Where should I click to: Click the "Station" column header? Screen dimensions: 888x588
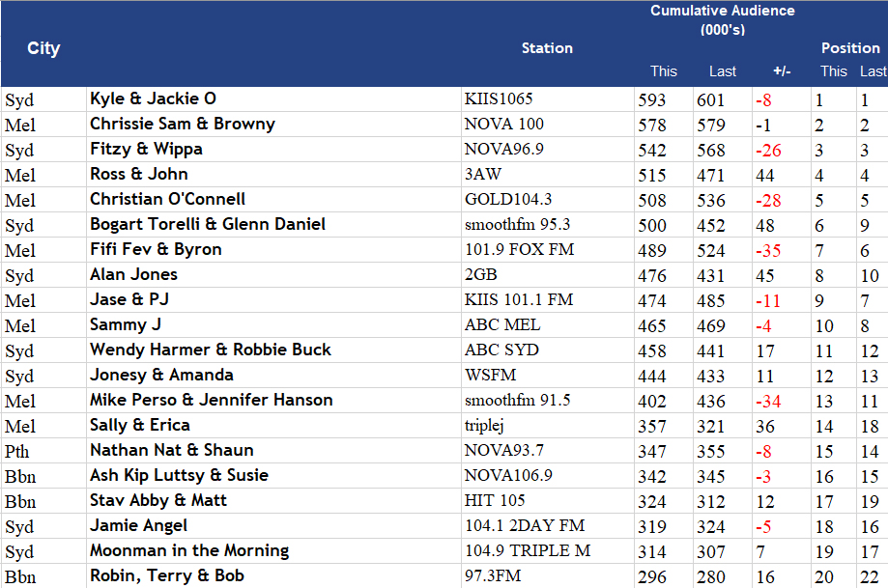547,48
